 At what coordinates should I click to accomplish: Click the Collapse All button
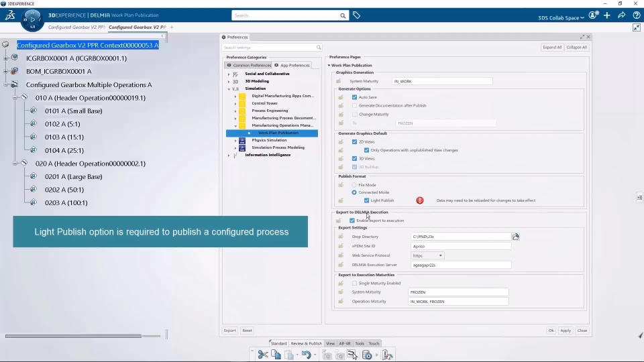[x=577, y=47]
